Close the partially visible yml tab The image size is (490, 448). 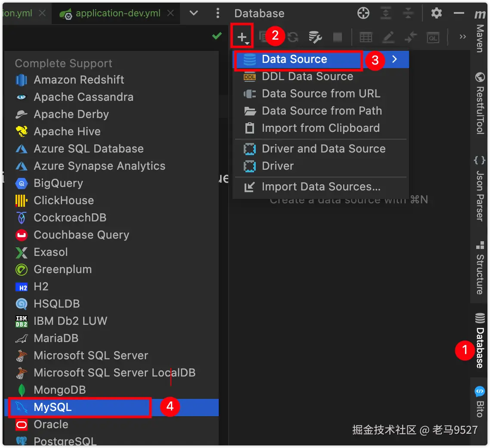(x=42, y=13)
